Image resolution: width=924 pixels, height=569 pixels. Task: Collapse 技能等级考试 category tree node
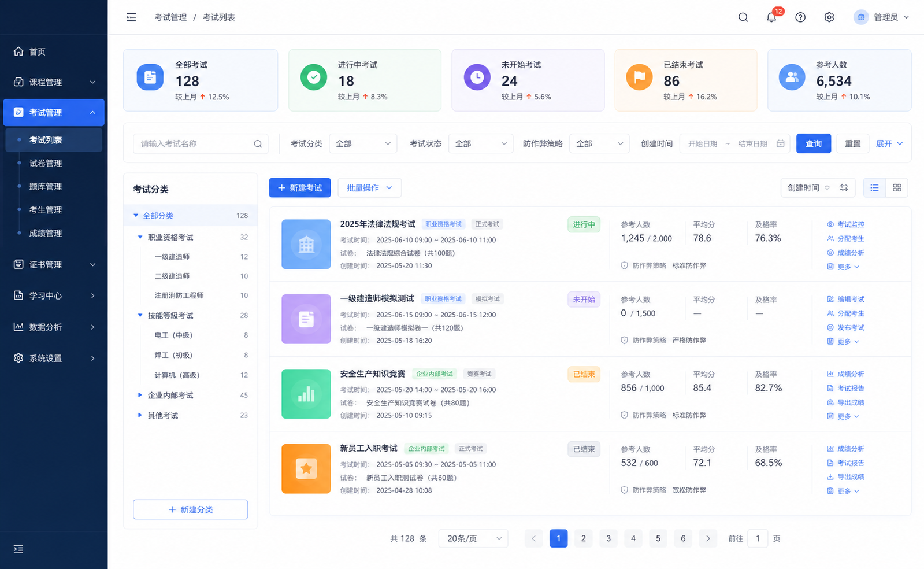[x=140, y=315]
